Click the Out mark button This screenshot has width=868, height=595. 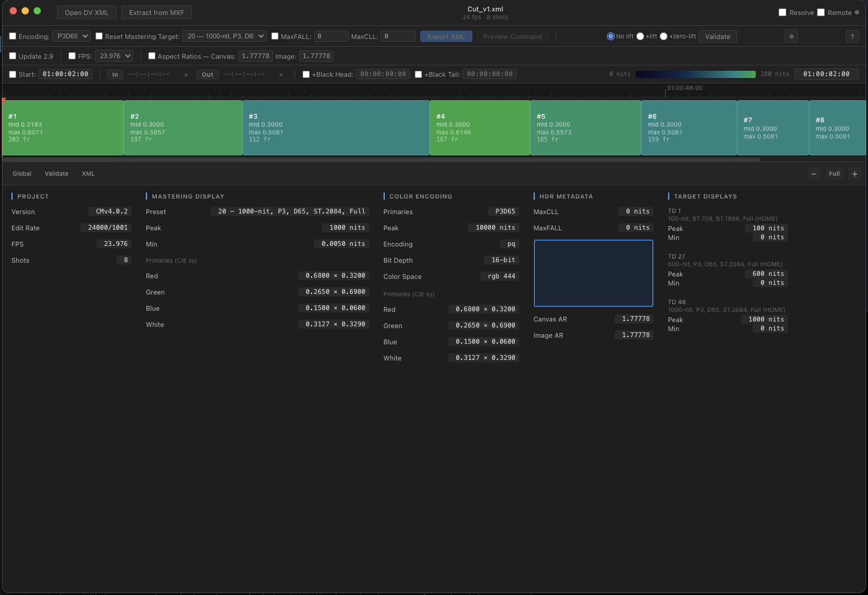point(207,74)
